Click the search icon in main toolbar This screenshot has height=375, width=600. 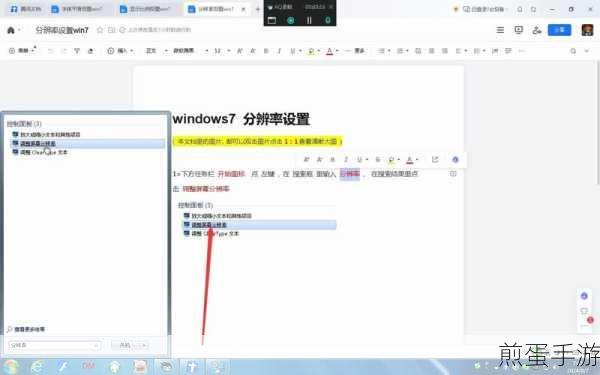coord(573,51)
